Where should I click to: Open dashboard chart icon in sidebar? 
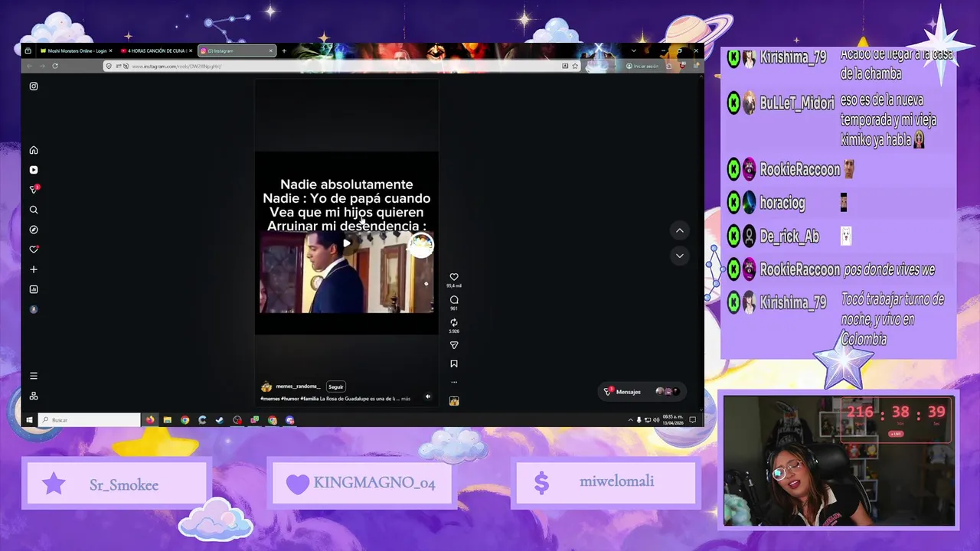click(34, 289)
